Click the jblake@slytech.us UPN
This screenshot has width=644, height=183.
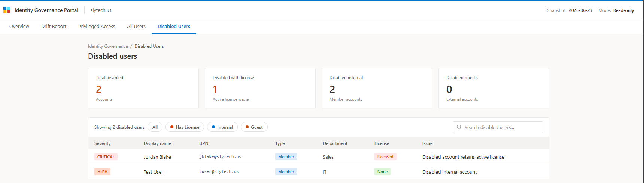pos(220,157)
